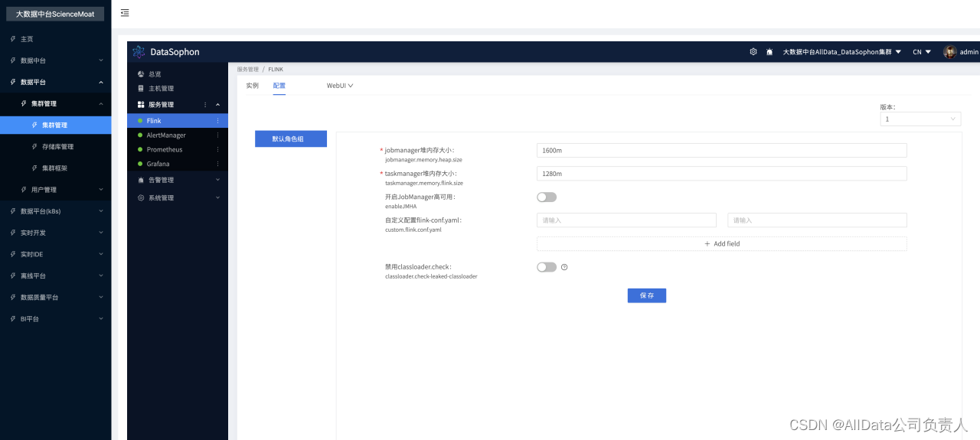Image resolution: width=980 pixels, height=440 pixels.
Task: Click the second custom flink-conf.yaml value input
Action: (817, 220)
